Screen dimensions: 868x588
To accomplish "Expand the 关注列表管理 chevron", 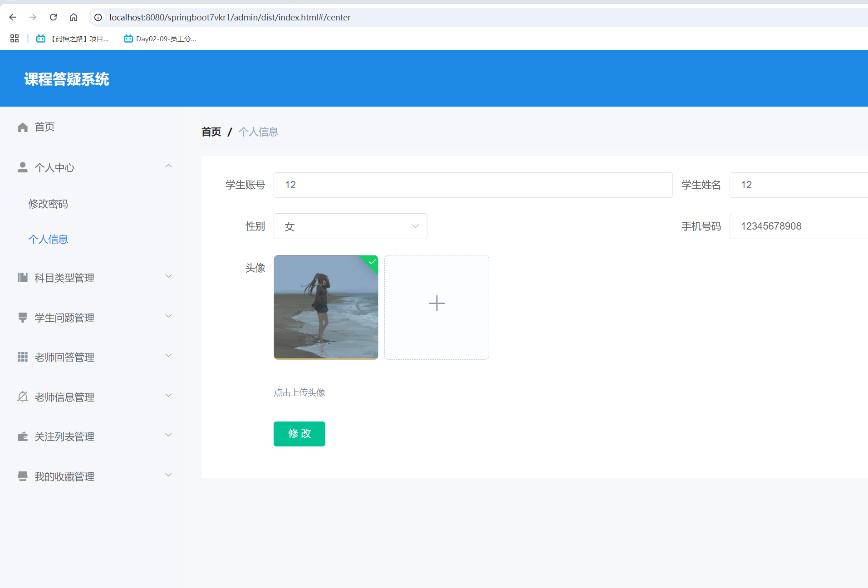I will [x=168, y=435].
